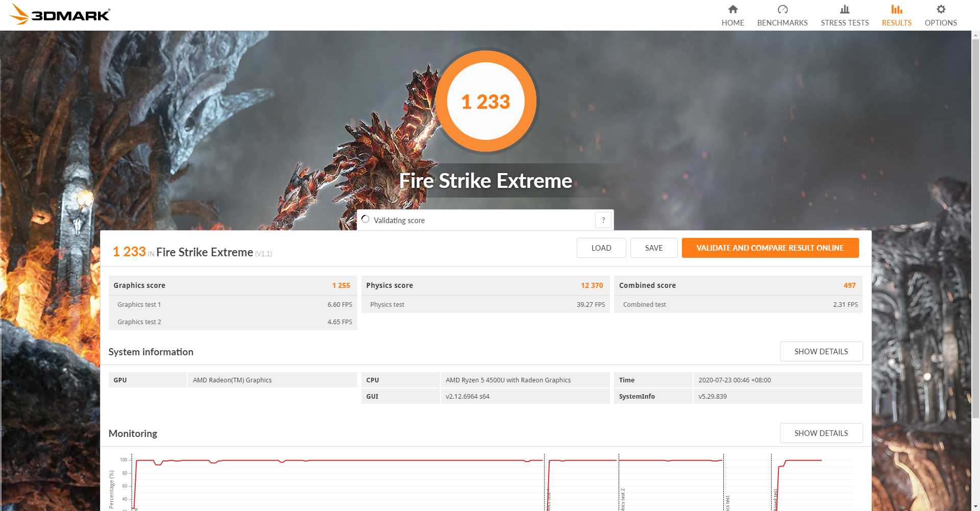Select the HOME menu label
The height and width of the screenshot is (511, 980).
coord(733,23)
